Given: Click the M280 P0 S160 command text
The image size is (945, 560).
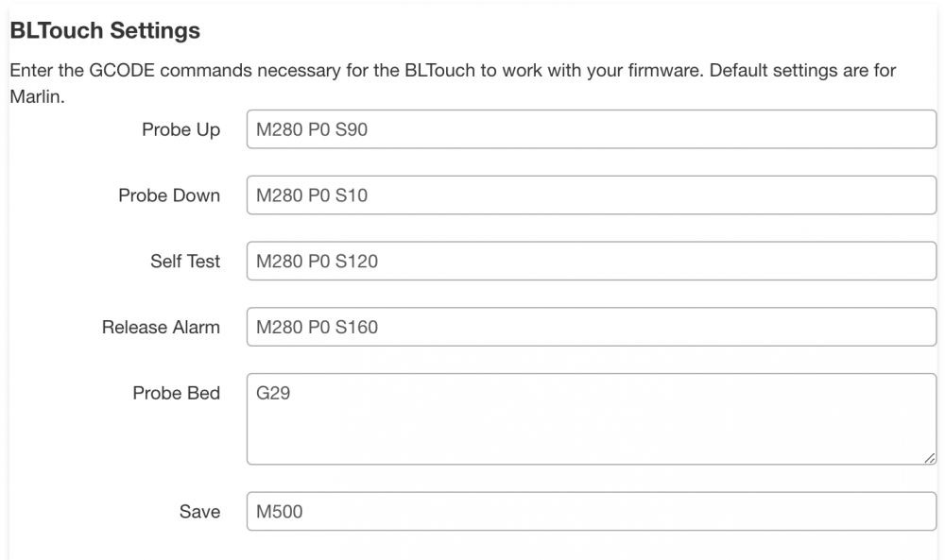Looking at the screenshot, I should point(317,328).
